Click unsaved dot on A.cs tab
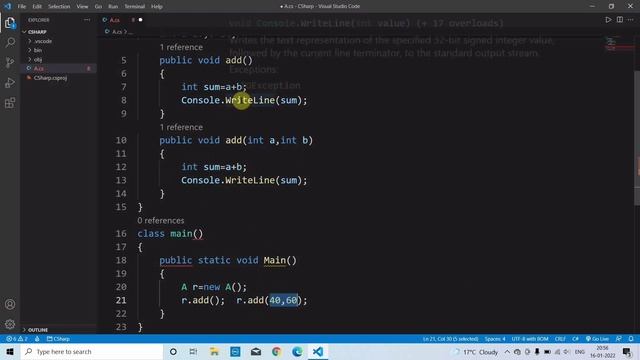The height and width of the screenshot is (360, 640). coord(140,20)
